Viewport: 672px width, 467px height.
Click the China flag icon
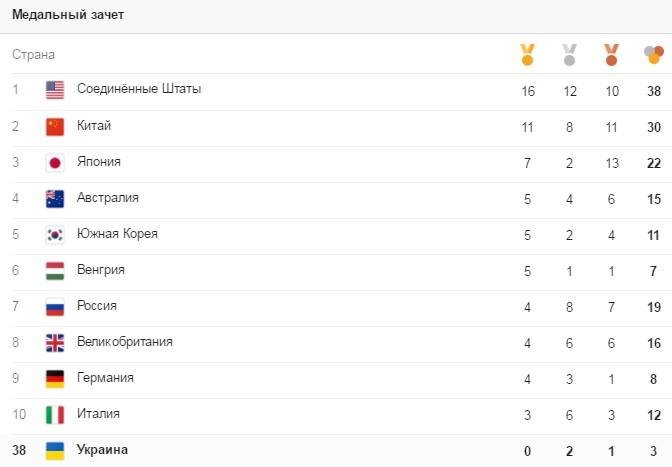coord(55,126)
